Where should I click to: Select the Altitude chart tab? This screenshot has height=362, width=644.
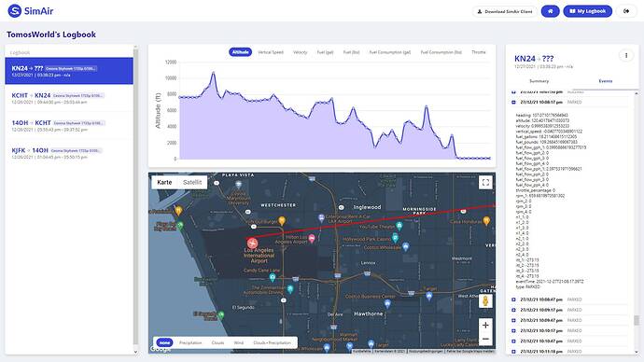240,52
